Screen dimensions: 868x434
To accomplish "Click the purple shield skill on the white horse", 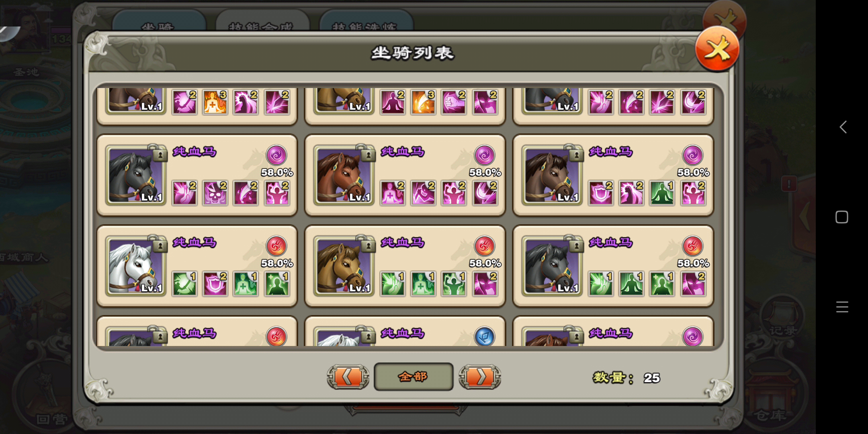I will [x=215, y=284].
